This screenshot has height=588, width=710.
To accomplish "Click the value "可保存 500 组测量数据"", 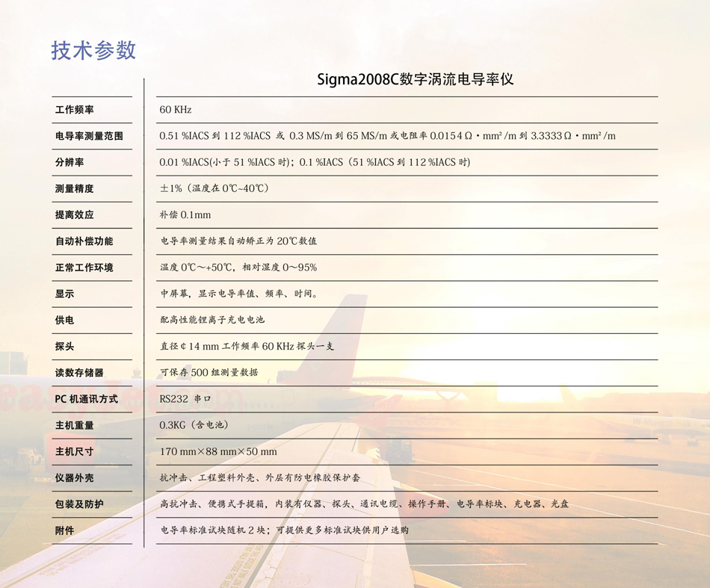I will 209,373.
